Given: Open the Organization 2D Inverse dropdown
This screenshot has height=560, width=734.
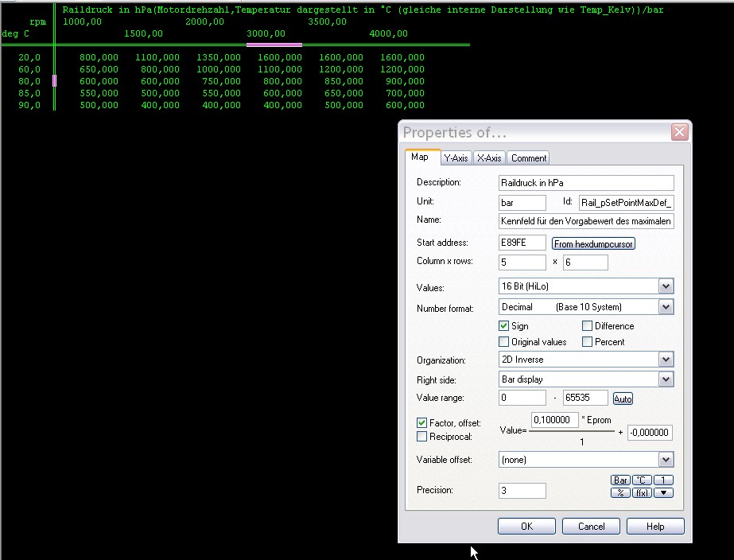Looking at the screenshot, I should 666,360.
